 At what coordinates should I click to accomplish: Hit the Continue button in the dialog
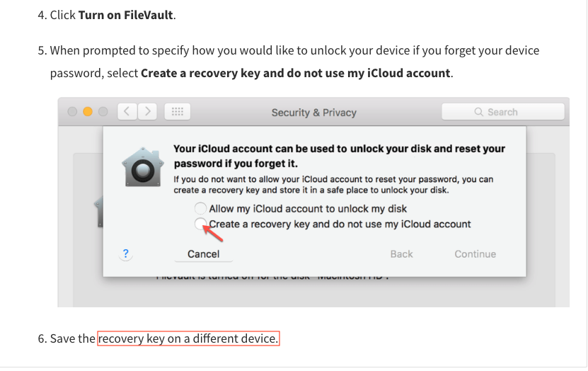point(475,253)
